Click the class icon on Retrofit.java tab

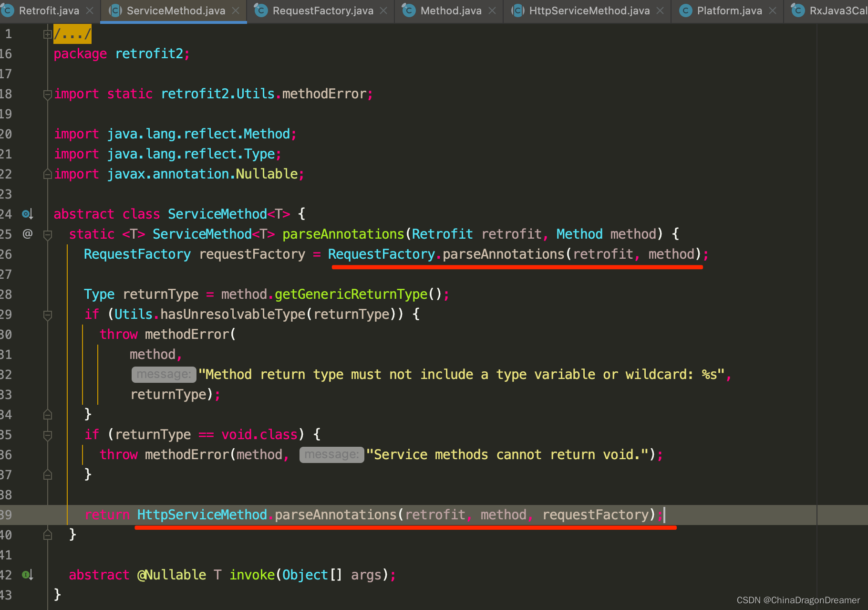point(7,11)
